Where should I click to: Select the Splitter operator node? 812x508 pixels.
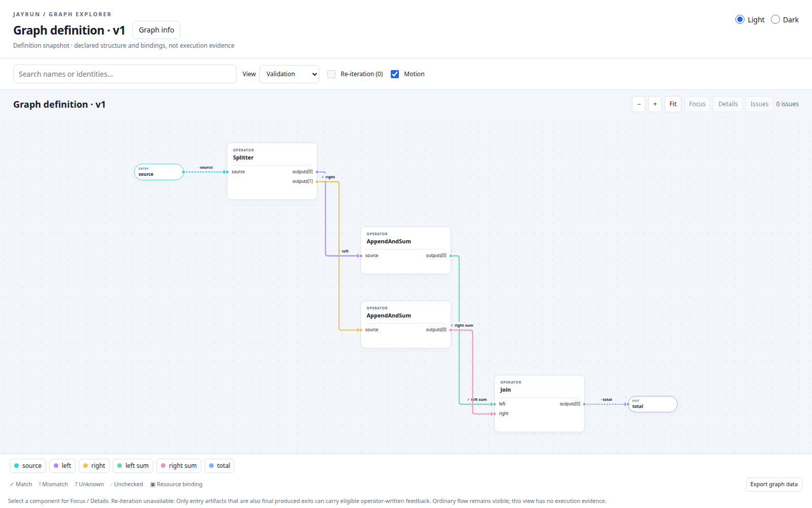pyautogui.click(x=272, y=171)
